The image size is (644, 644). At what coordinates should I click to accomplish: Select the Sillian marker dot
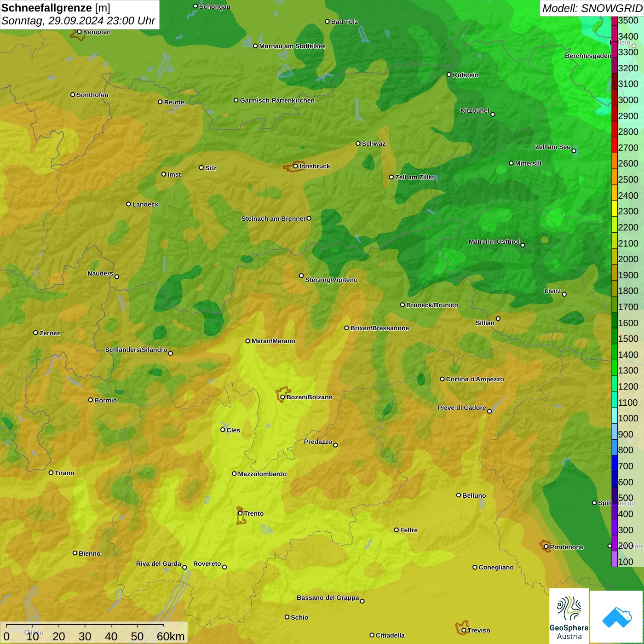click(498, 318)
